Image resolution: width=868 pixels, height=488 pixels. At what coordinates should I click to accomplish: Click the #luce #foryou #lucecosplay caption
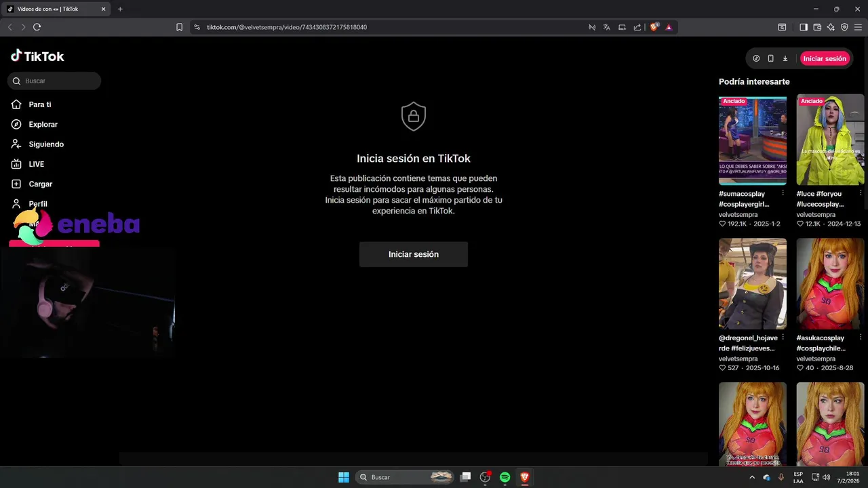coord(821,199)
